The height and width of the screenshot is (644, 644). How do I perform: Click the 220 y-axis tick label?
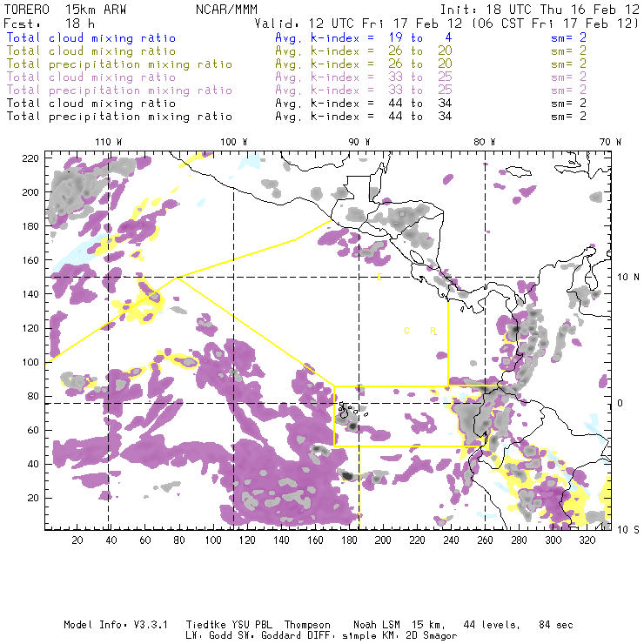point(32,158)
